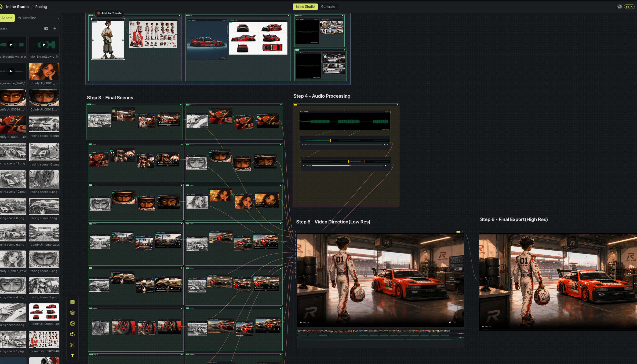Click the video clip strip in Step 5 timeline

tap(373, 331)
